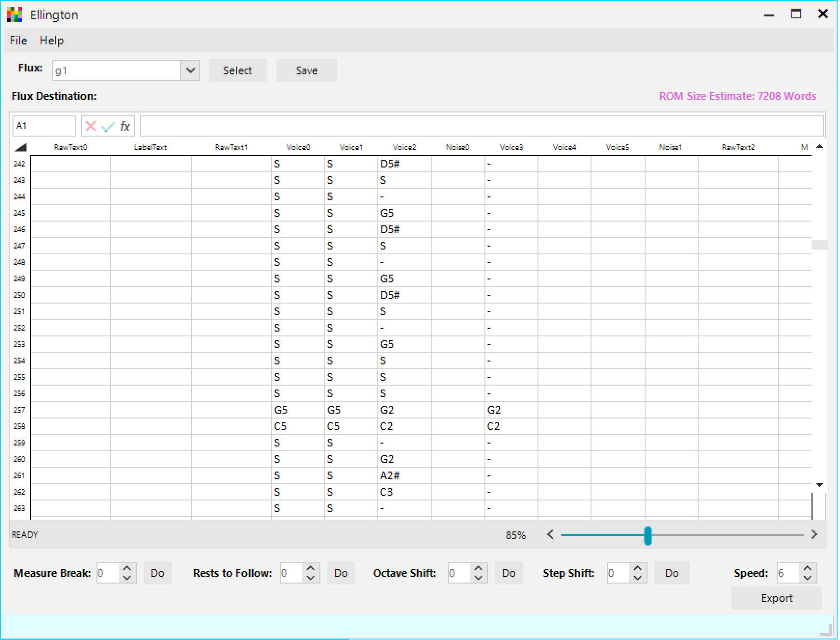840x640 pixels.
Task: Select the A2# cell in row 261
Action: coord(404,475)
